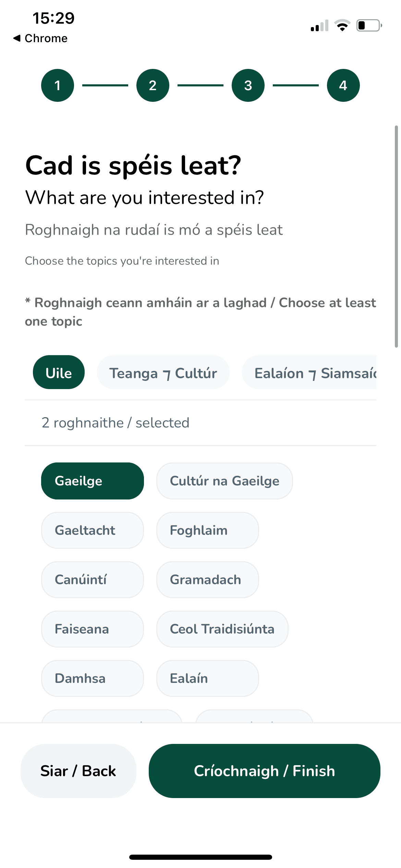Viewport: 401px width, 868px height.
Task: Toggle the Cultúr na Gaeilge topic
Action: coord(224,481)
